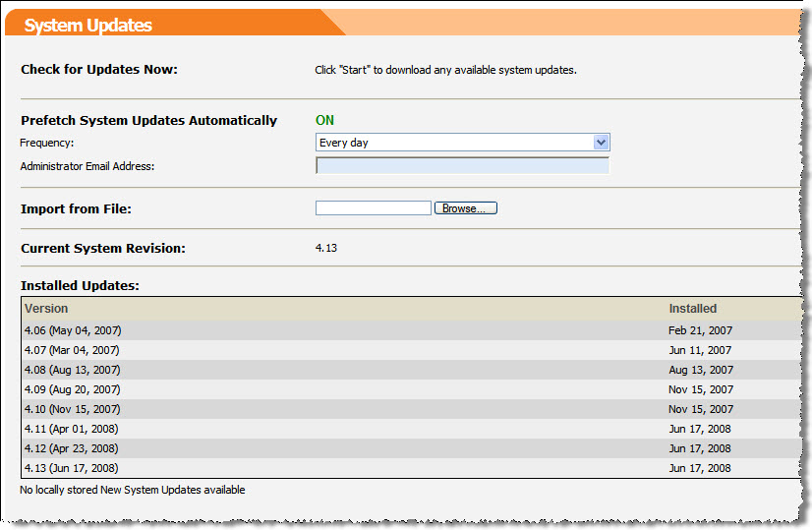Open the Frequency dropdown arrow
Image resolution: width=812 pixels, height=530 pixels.
(602, 143)
